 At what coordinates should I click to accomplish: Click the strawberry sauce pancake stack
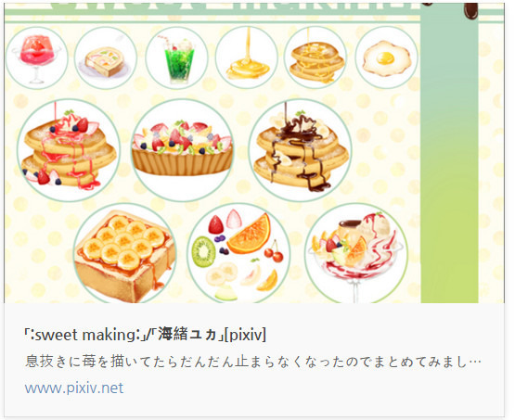pyautogui.click(x=69, y=150)
